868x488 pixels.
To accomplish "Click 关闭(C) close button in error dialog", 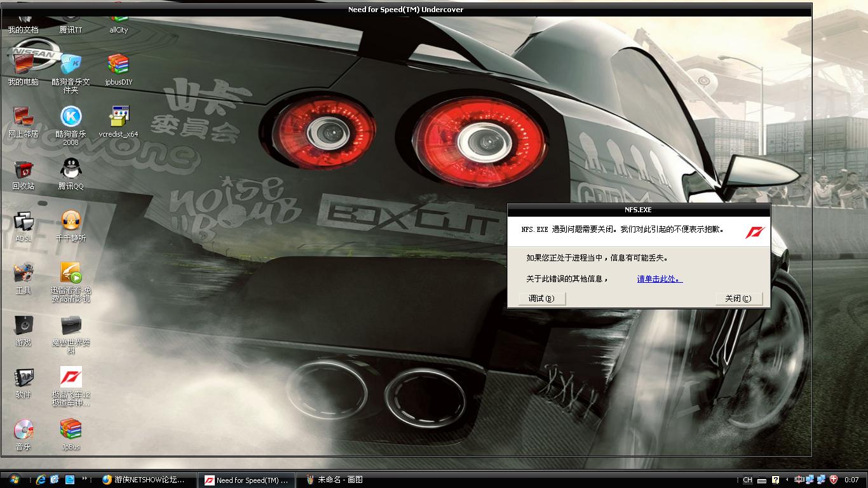I will click(x=738, y=299).
